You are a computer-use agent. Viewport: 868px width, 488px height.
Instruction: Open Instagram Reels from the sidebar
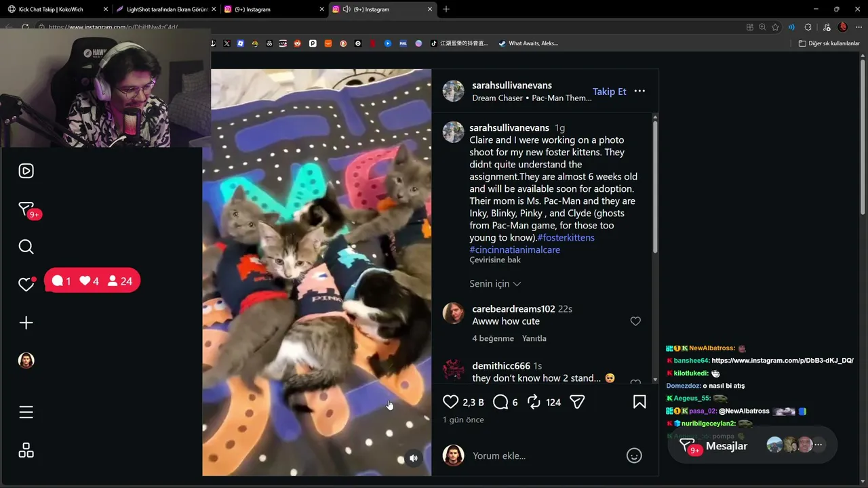pos(26,171)
